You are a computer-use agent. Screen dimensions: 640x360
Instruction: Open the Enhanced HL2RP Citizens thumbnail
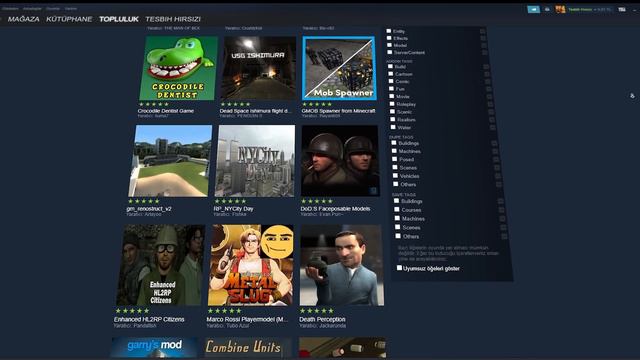click(160, 265)
